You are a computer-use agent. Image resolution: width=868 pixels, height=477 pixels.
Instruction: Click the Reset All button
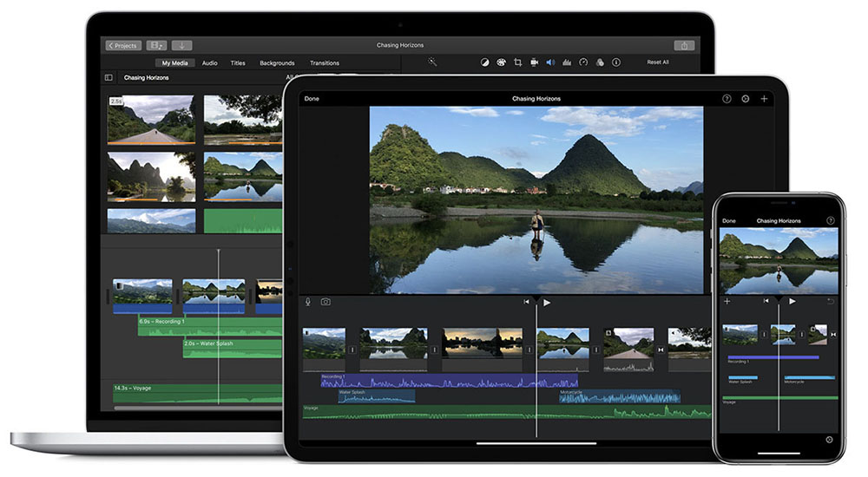[658, 62]
